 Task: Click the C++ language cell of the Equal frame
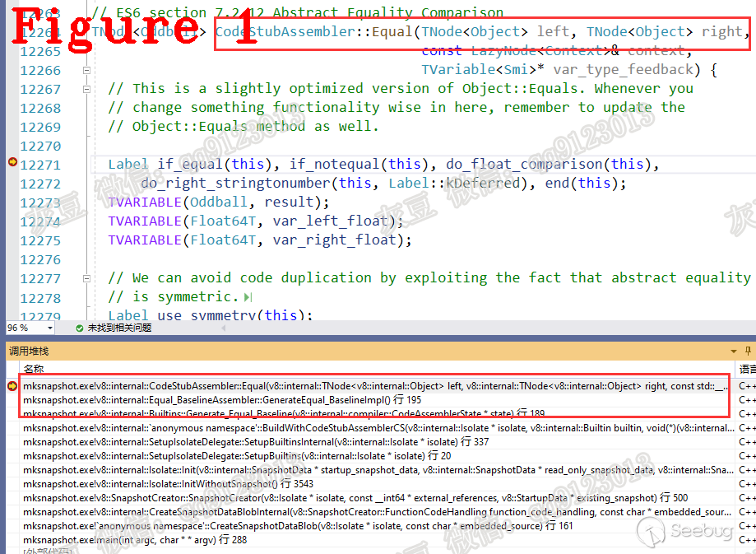[x=747, y=386]
